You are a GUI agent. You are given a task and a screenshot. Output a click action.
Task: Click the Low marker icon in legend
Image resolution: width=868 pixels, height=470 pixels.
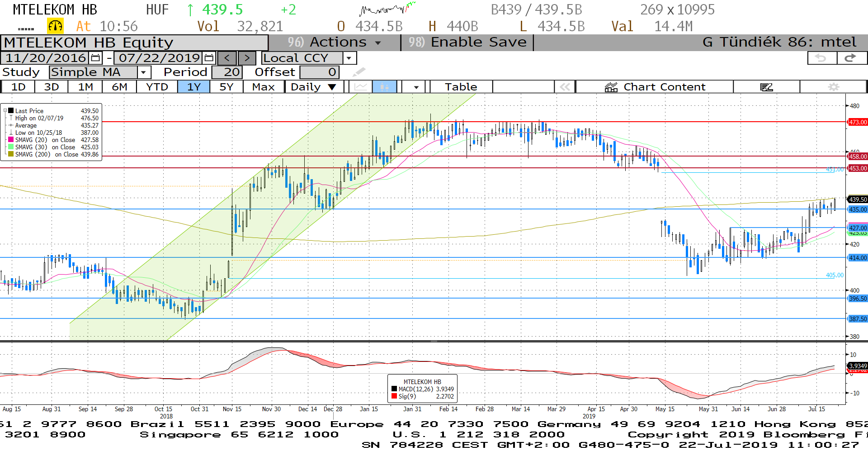(11, 133)
